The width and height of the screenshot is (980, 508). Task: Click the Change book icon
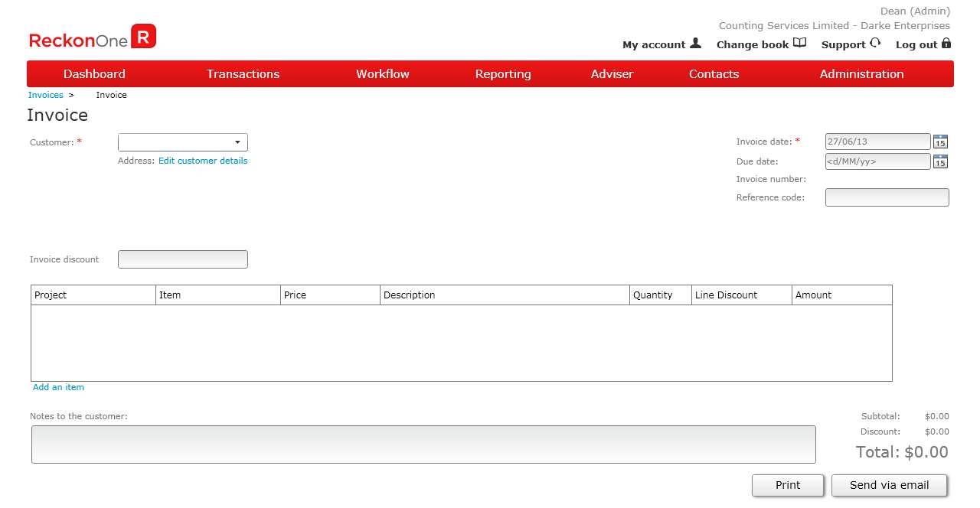click(799, 44)
